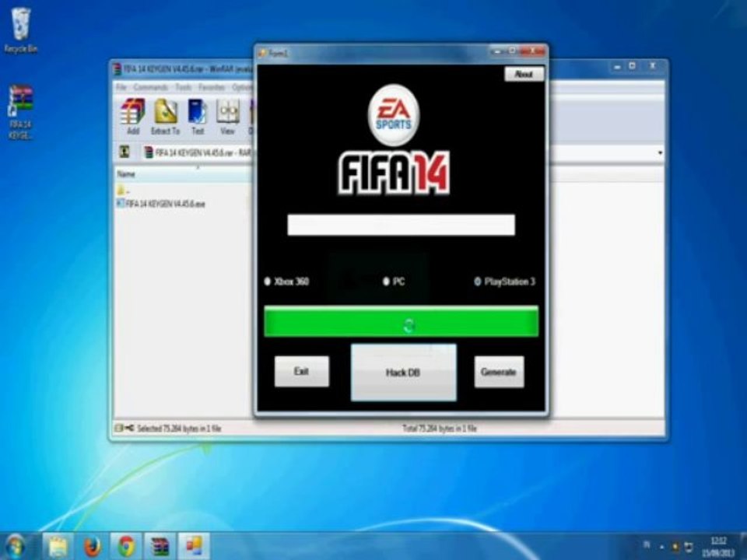The width and height of the screenshot is (747, 560).
Task: Maximize the WinRAR window
Action: pos(632,66)
